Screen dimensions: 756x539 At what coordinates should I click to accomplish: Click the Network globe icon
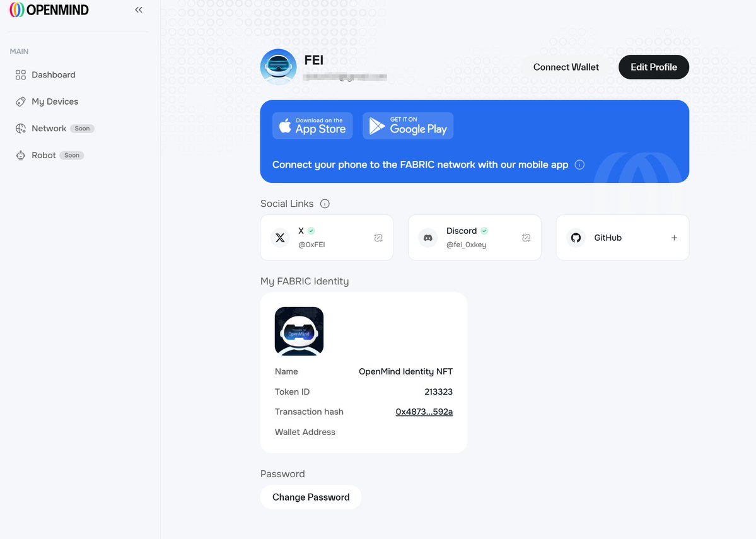click(x=21, y=128)
